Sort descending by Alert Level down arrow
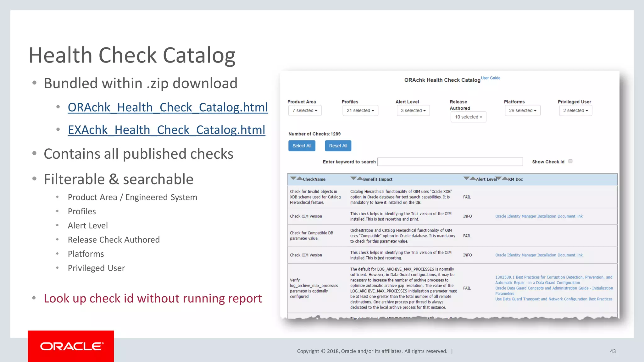This screenshot has height=362, width=644. (x=466, y=178)
